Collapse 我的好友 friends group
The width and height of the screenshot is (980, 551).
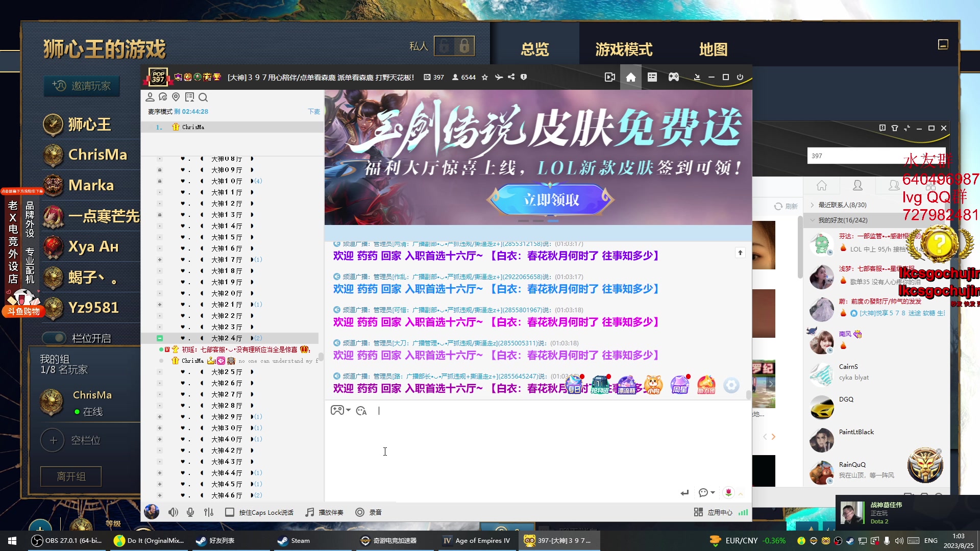[813, 220]
